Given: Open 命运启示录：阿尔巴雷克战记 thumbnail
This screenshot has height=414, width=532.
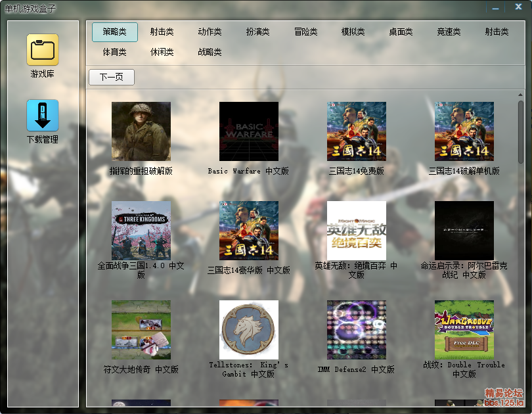Looking at the screenshot, I should coord(464,231).
